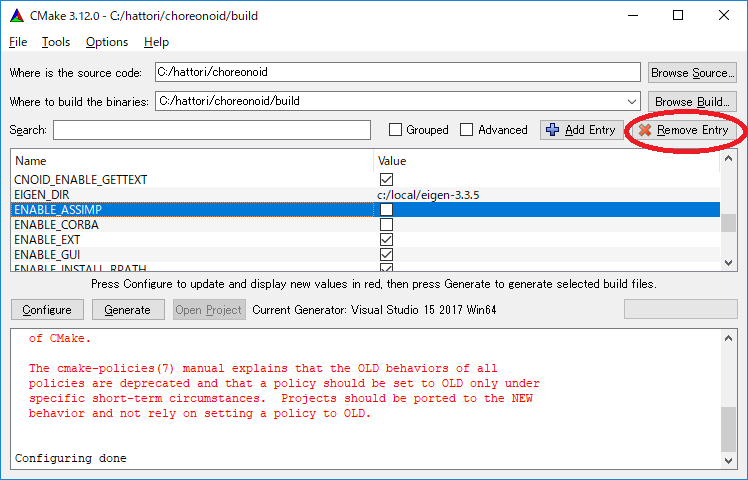Click the CMake logo icon in title bar
This screenshot has height=480, width=748.
tap(14, 15)
